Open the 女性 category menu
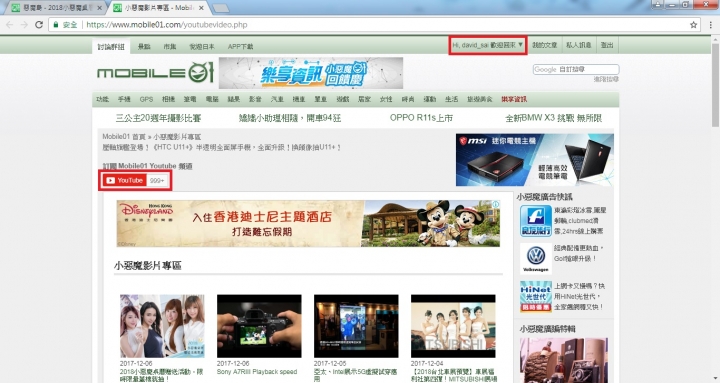This screenshot has height=383, width=720. pyautogui.click(x=386, y=99)
